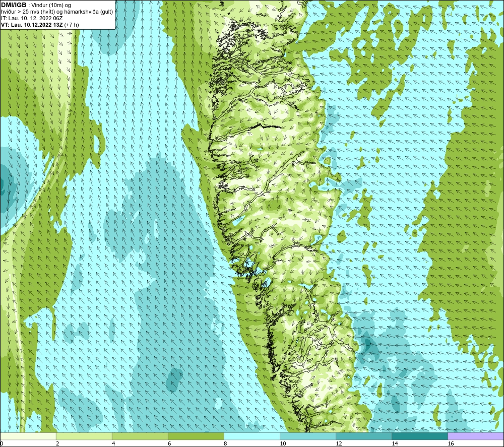Click the 12–14 m/s teal legend swatch
This screenshot has width=504, height=447.
pos(364,436)
